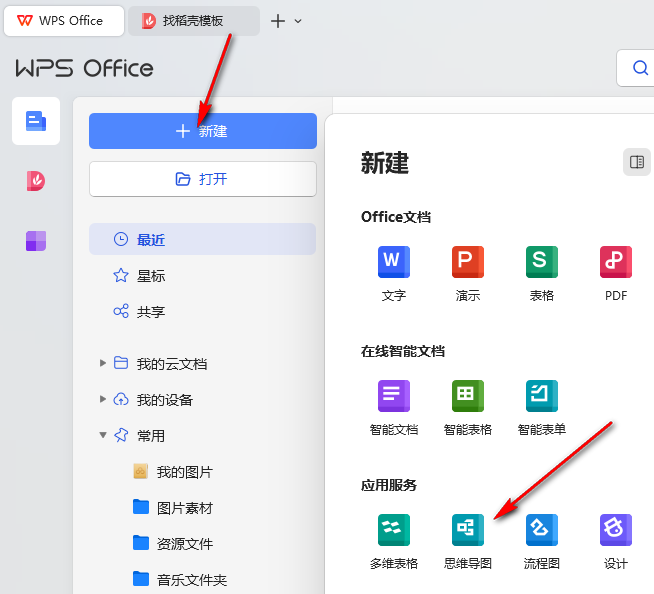Open 智能文档 online document
This screenshot has width=654, height=594.
tap(394, 408)
